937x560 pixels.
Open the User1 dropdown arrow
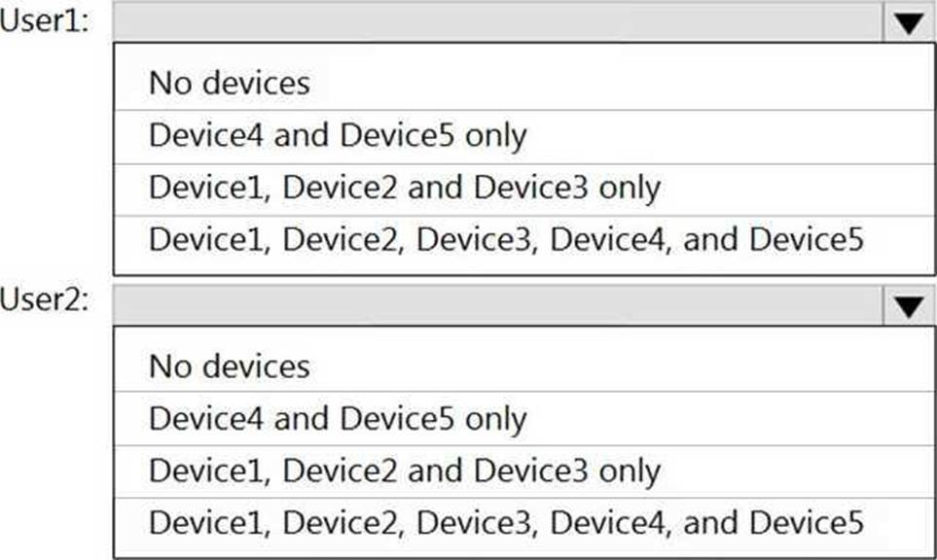pyautogui.click(x=909, y=23)
